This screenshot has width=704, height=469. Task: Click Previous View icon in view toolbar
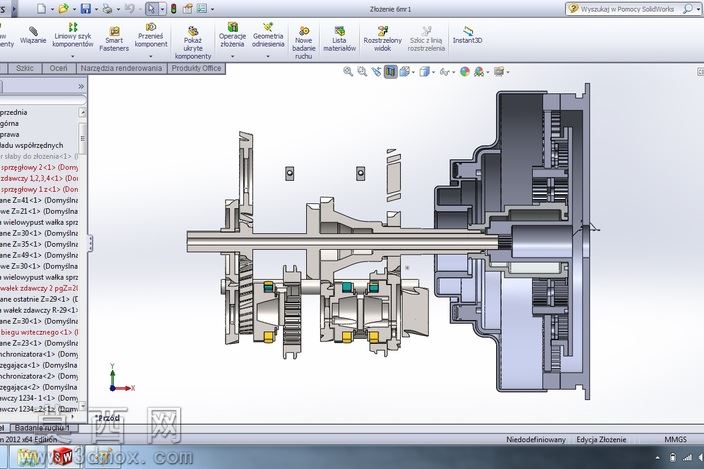click(376, 71)
